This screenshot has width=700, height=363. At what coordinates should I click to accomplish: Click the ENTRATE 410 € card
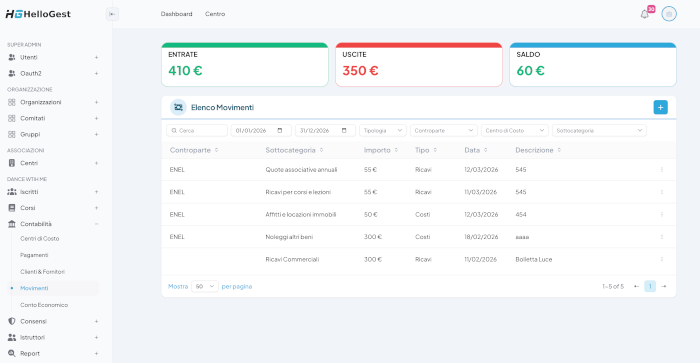click(245, 65)
